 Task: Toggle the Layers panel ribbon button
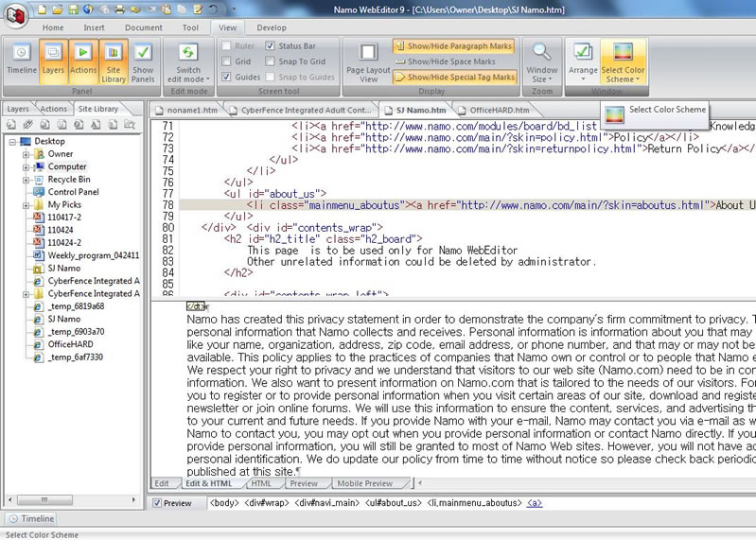pos(53,61)
